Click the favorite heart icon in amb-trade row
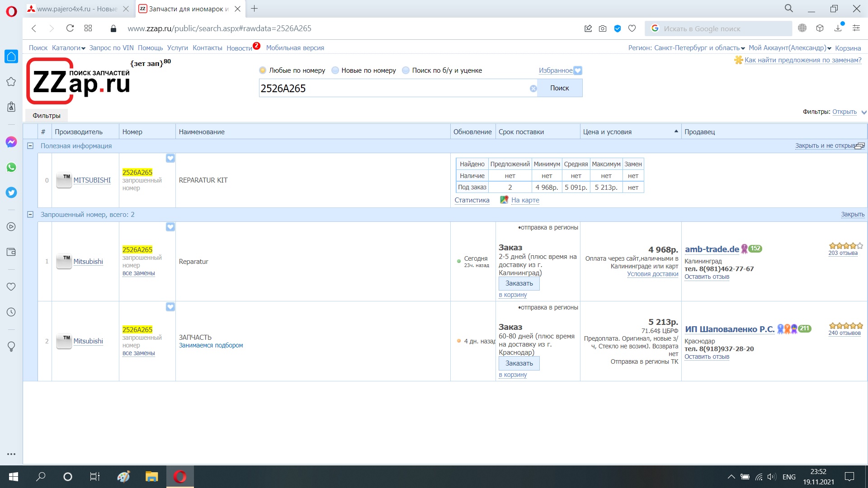The width and height of the screenshot is (868, 488). [170, 227]
